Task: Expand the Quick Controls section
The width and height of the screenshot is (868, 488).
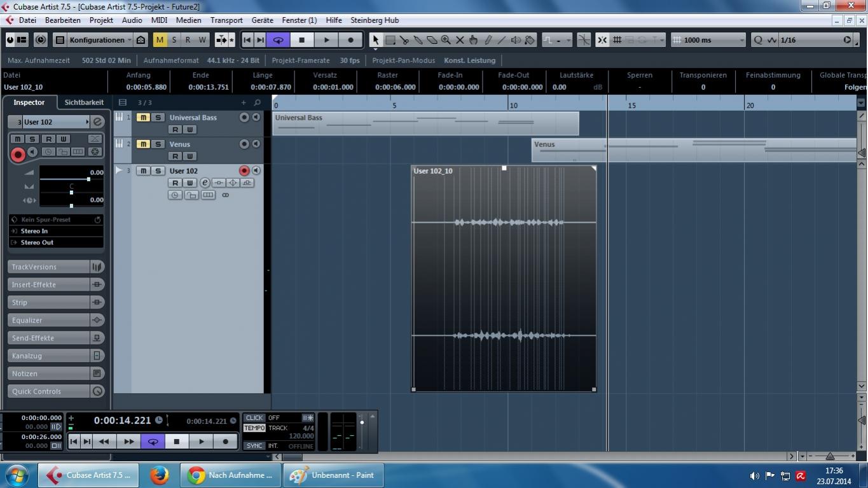Action: coord(49,391)
